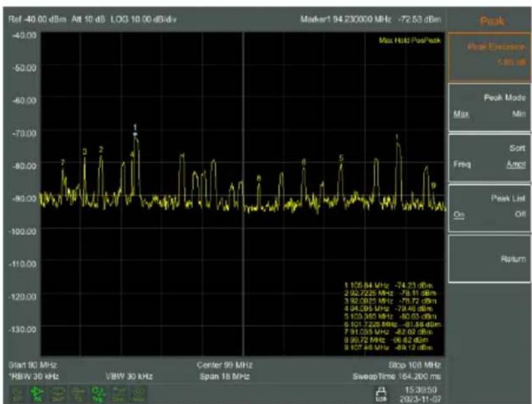This screenshot has height=404, width=532.
Task: Select peak marker 5 on the trace
Action: pos(341,158)
